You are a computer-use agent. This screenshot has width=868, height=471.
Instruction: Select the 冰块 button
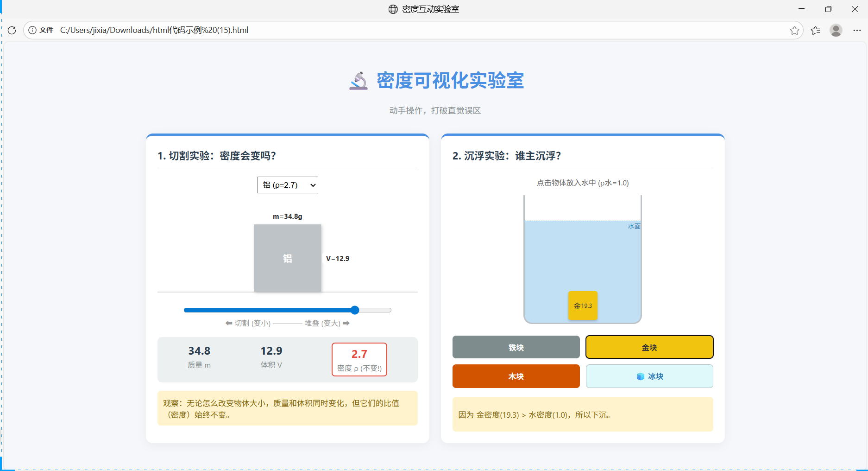[649, 376]
